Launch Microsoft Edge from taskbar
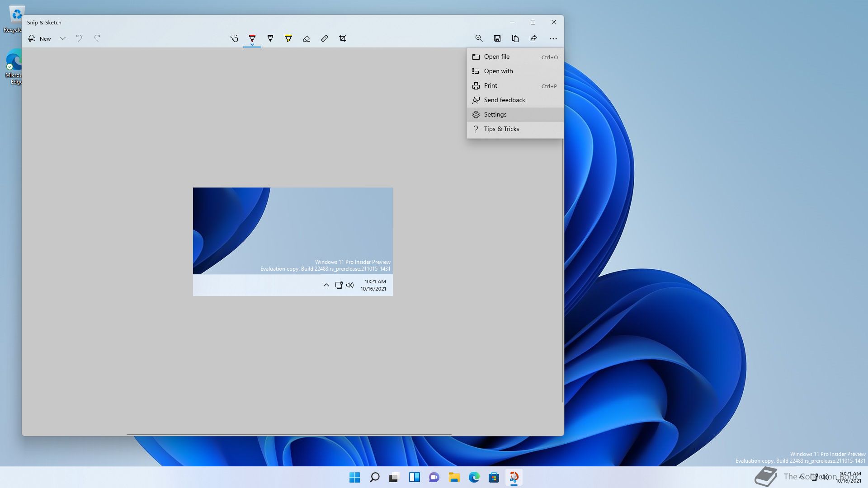Viewport: 868px width, 488px height. [x=474, y=477]
